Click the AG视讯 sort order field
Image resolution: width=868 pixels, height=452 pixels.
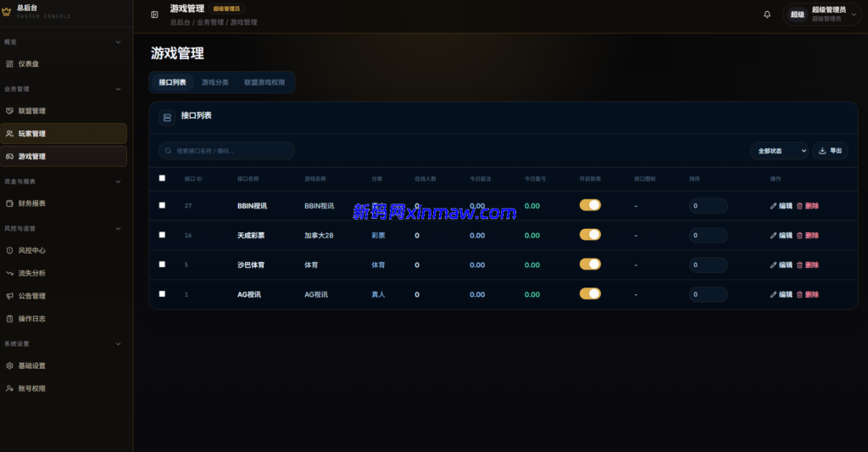[708, 294]
